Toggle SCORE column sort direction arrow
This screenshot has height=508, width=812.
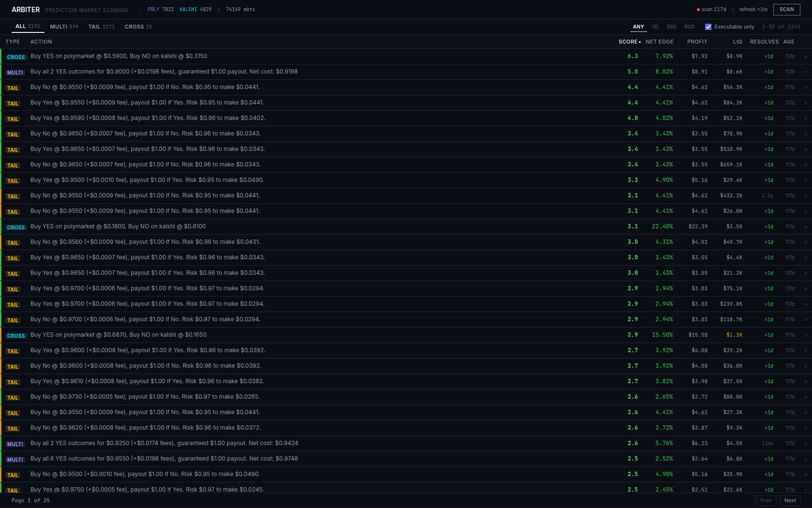[x=639, y=42]
